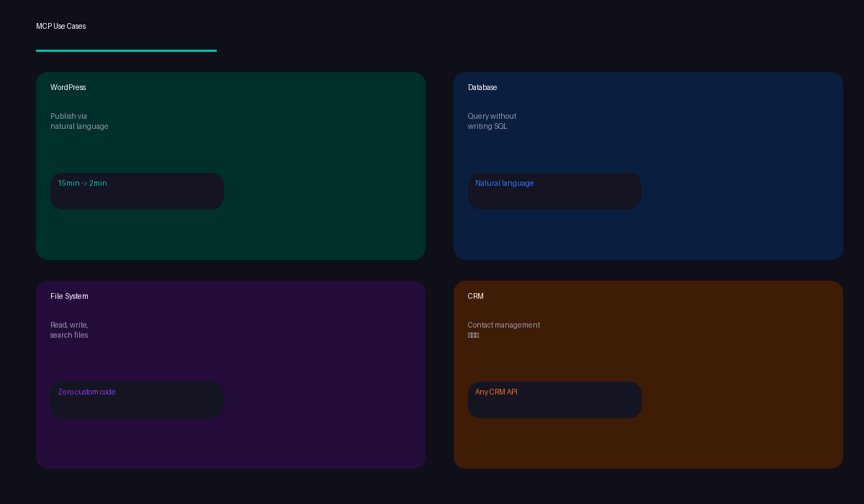The width and height of the screenshot is (864, 504).
Task: Select the Database card title
Action: pyautogui.click(x=482, y=87)
